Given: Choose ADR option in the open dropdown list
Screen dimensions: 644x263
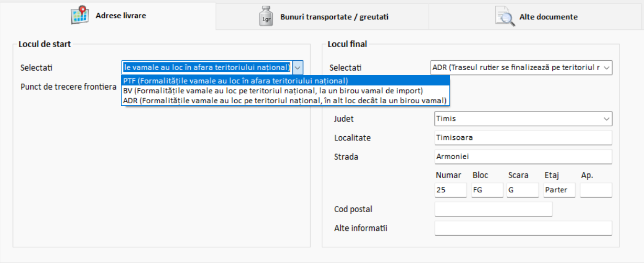Looking at the screenshot, I should 286,100.
